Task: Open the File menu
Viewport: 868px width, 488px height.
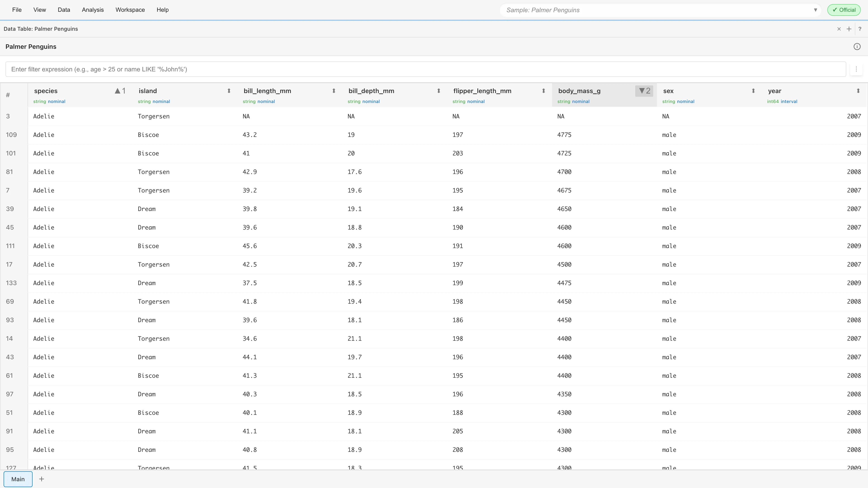Action: pos(17,10)
